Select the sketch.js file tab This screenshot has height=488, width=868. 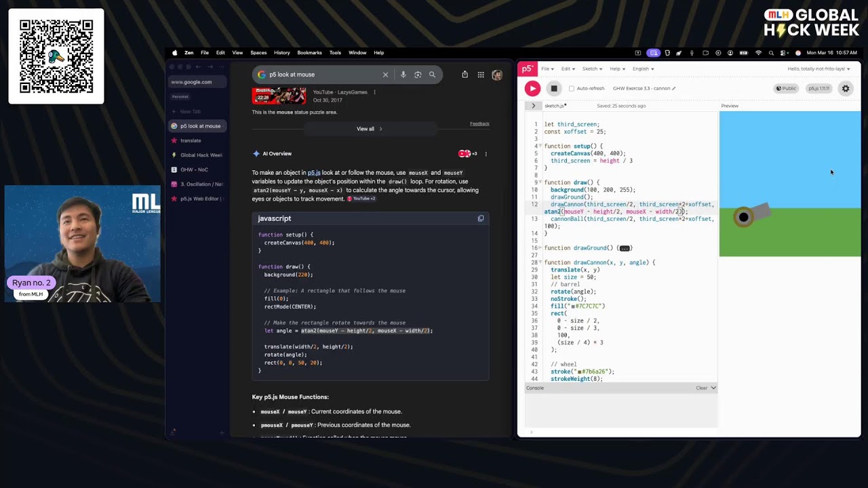tap(555, 106)
